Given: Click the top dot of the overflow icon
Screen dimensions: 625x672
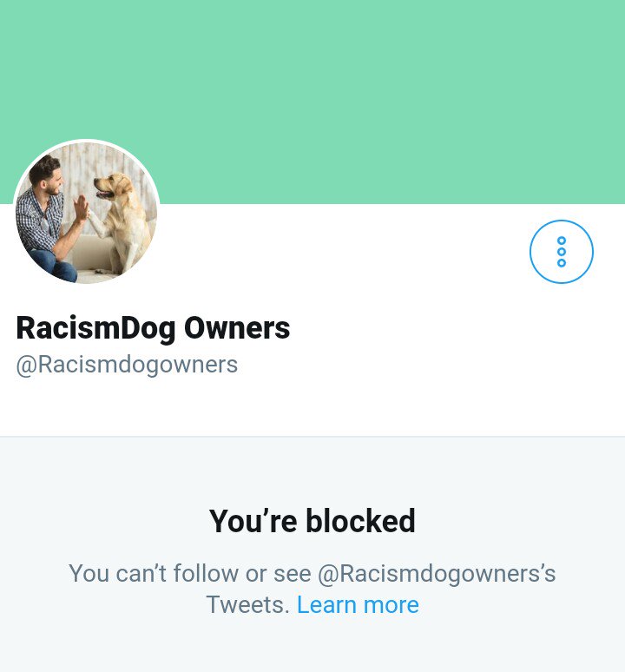Looking at the screenshot, I should coord(561,240).
